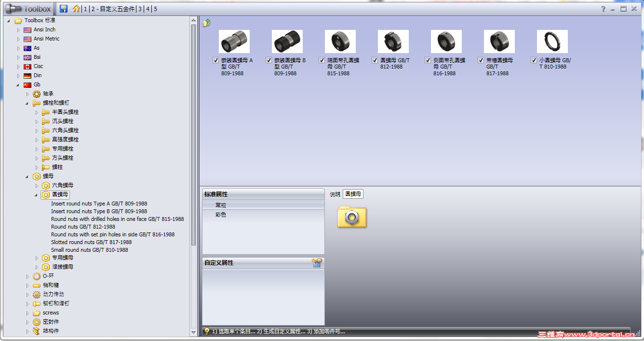Click the tree panel vertical scrollbar
Viewport: 644px width, 341px height.
point(194,135)
